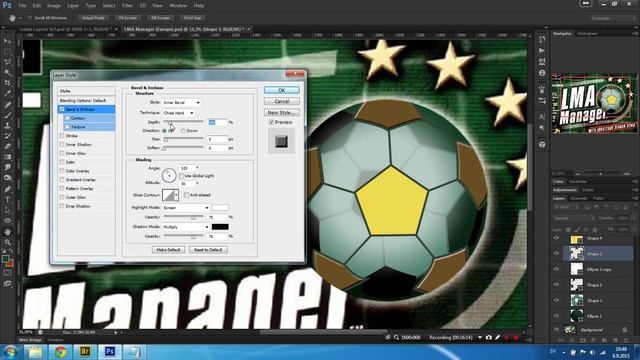This screenshot has width=640, height=360.
Task: Select the Lasso tool
Action: [x=7, y=62]
